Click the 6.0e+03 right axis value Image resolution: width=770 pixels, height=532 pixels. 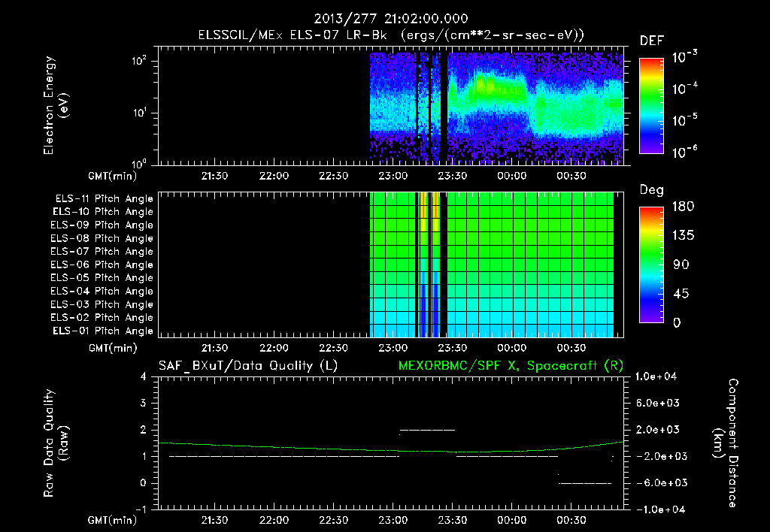click(658, 403)
